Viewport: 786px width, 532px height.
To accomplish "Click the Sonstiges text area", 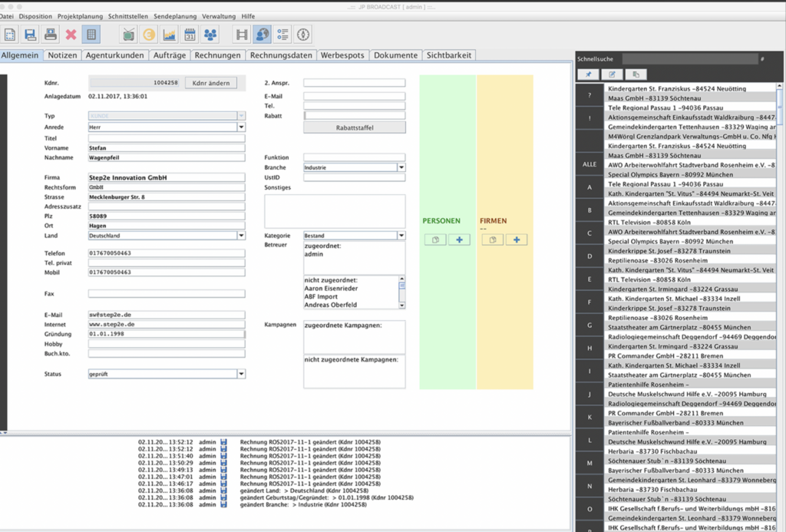I will [x=335, y=211].
